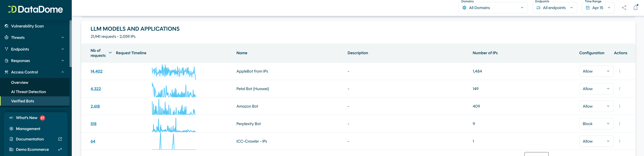The width and height of the screenshot is (644, 156).
Task: Open AppleBot configuration dropdown
Action: point(596,71)
